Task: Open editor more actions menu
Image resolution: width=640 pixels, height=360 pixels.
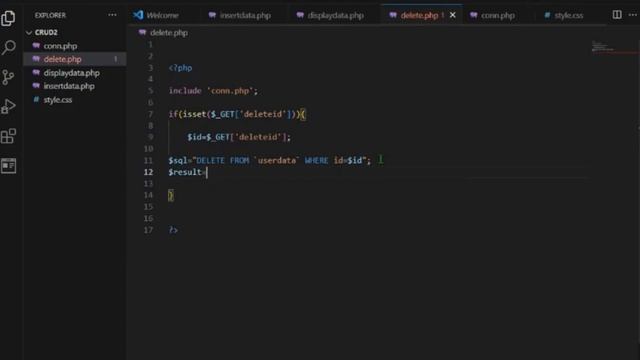Action: click(x=633, y=15)
